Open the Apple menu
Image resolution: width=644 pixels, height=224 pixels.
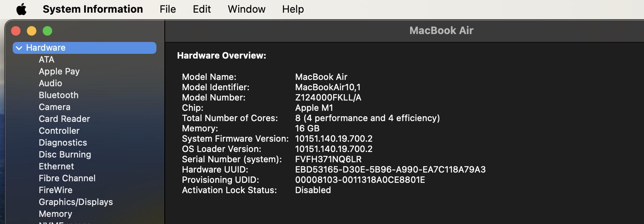tap(21, 9)
